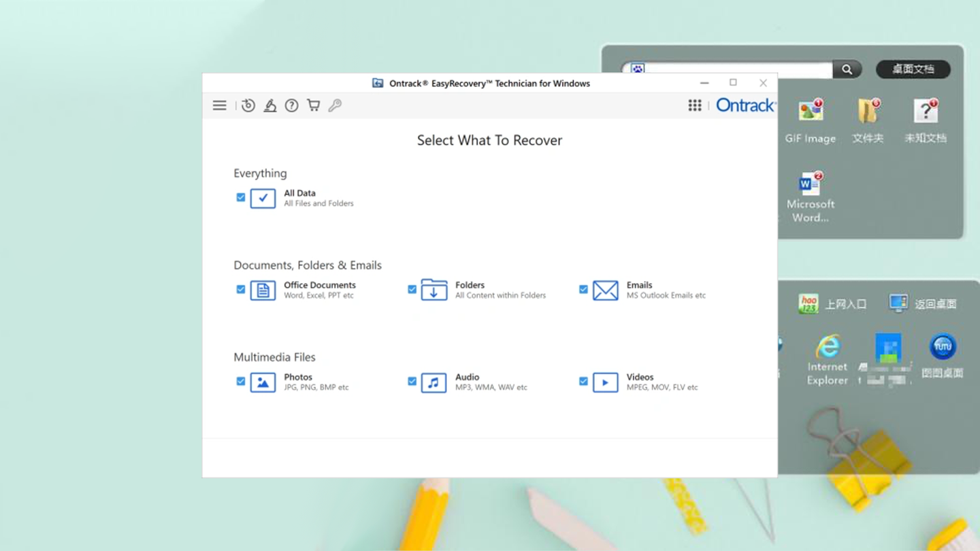Click the hao123 上网入口 link
Image resolution: width=980 pixels, height=551 pixels.
832,304
